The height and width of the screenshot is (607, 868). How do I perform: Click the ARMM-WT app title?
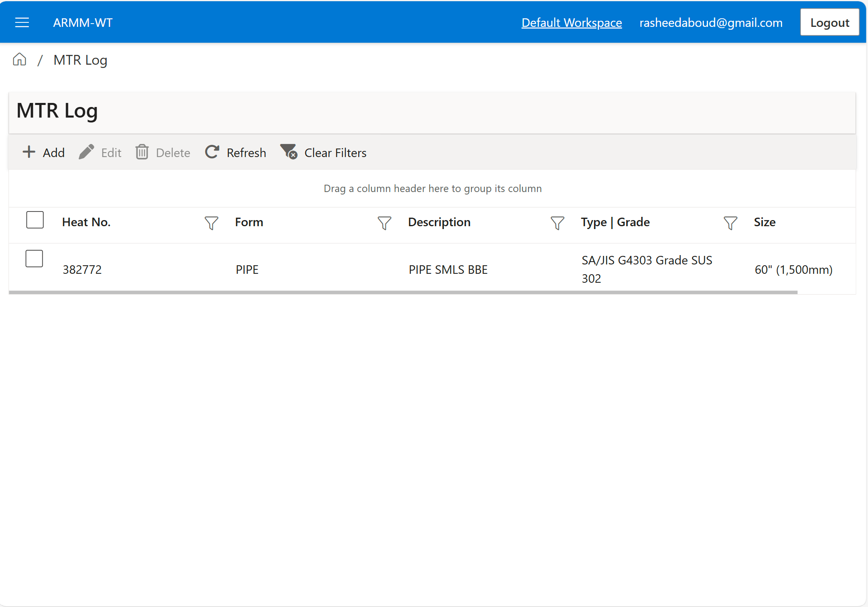(x=83, y=22)
